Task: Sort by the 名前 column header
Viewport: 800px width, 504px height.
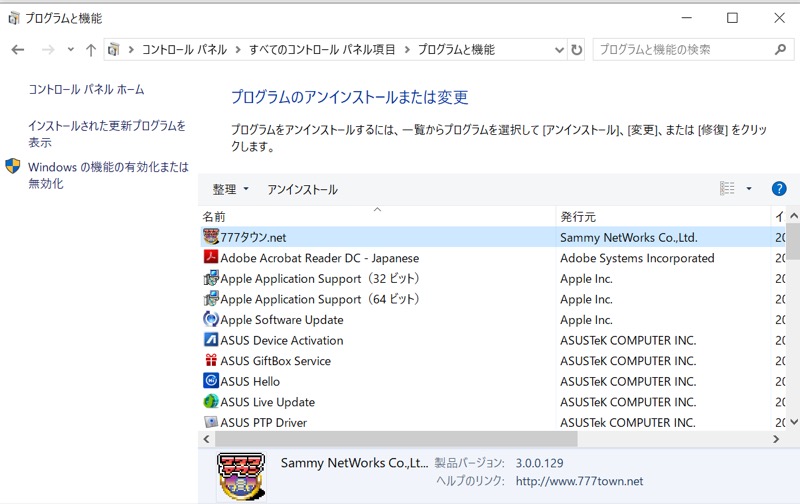Action: pyautogui.click(x=214, y=216)
